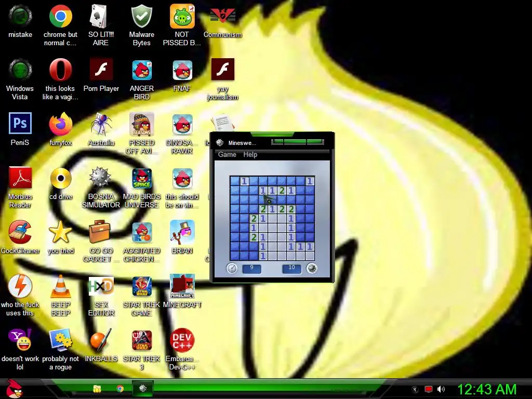This screenshot has width=532, height=399.
Task: Open the 'DINOSA RAWR' icon
Action: coord(182,124)
